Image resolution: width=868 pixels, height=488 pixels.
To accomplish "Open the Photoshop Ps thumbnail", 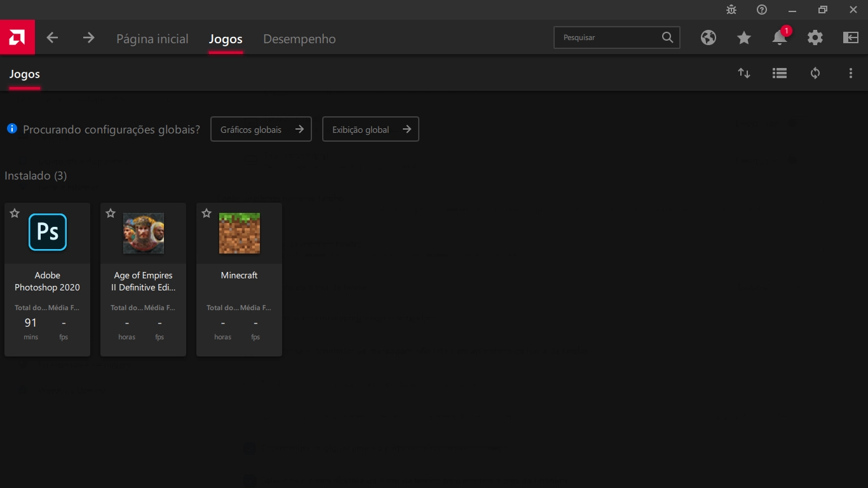I will [48, 232].
